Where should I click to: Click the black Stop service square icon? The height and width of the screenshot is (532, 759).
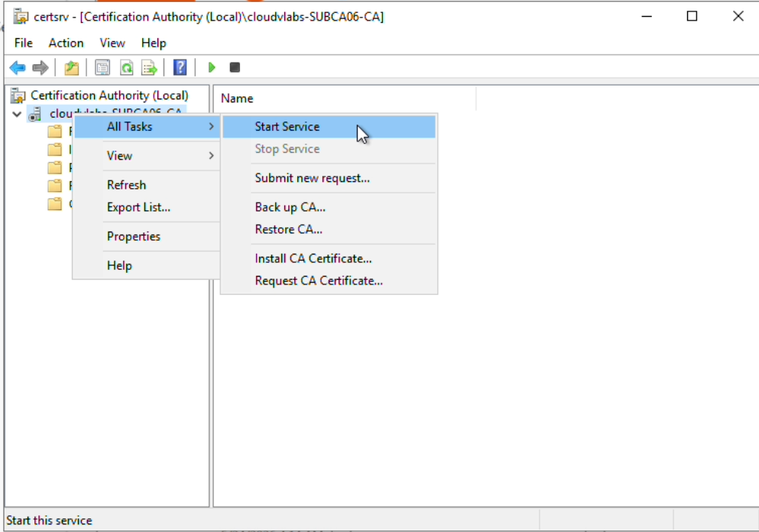tap(235, 67)
